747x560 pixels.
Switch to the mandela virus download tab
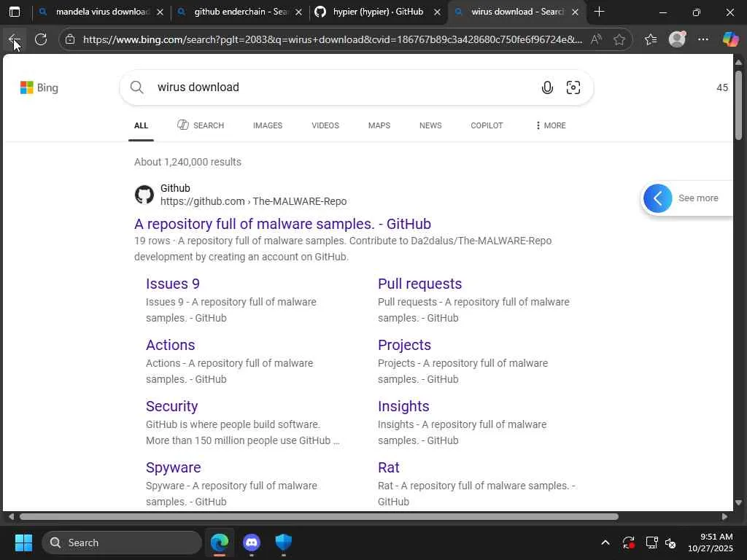pyautogui.click(x=102, y=12)
